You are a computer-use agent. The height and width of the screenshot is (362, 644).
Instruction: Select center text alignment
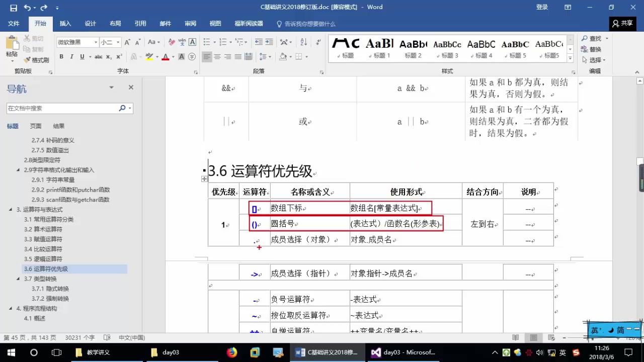click(x=217, y=56)
